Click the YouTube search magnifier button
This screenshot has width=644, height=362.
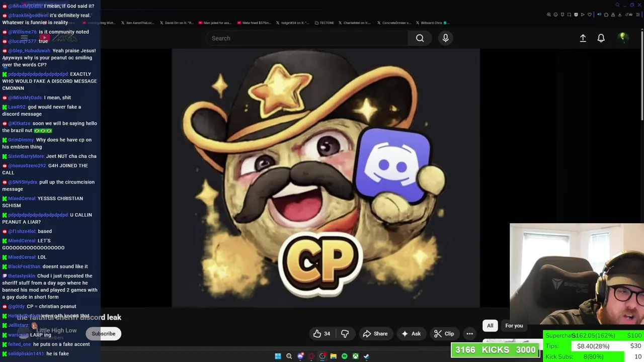pos(420,38)
